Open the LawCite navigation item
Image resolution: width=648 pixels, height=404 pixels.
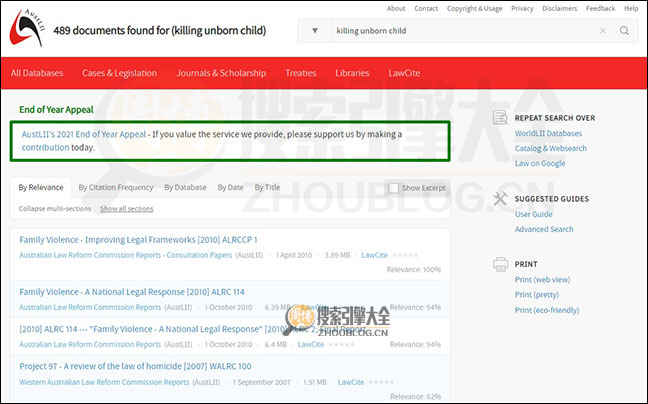tap(404, 73)
